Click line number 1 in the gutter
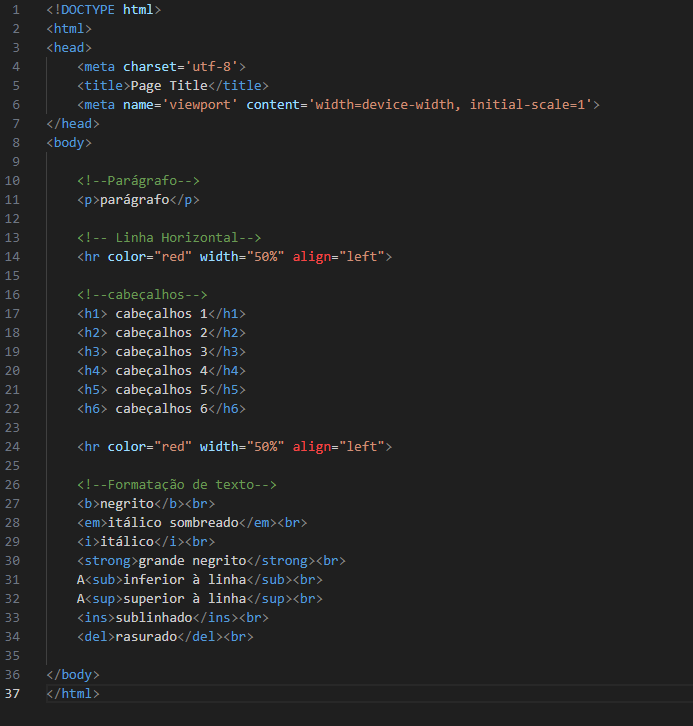The height and width of the screenshot is (726, 693). [x=16, y=9]
